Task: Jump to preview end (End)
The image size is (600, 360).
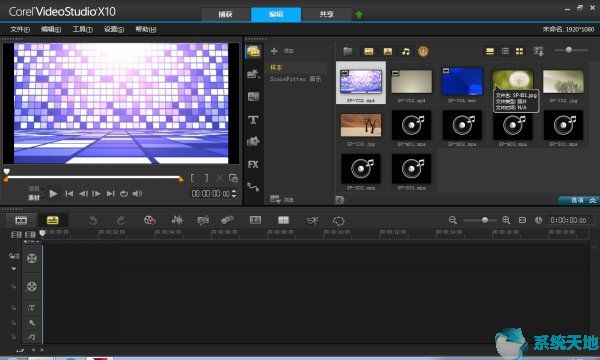Action: (111, 194)
